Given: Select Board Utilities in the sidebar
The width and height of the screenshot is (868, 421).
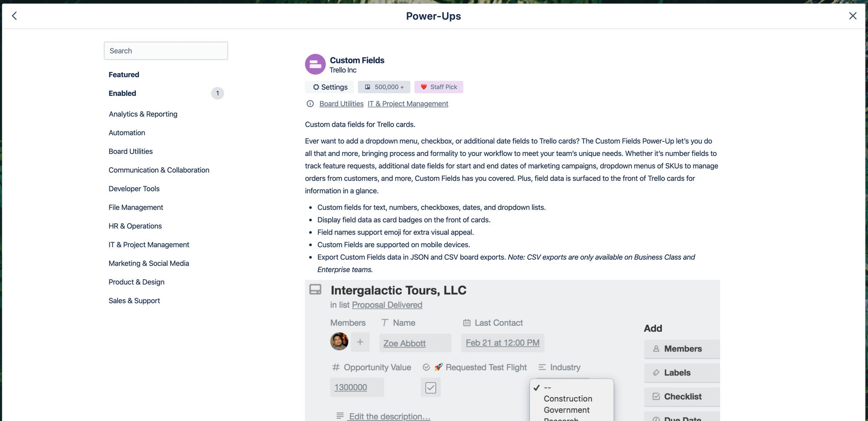Looking at the screenshot, I should pos(131,151).
